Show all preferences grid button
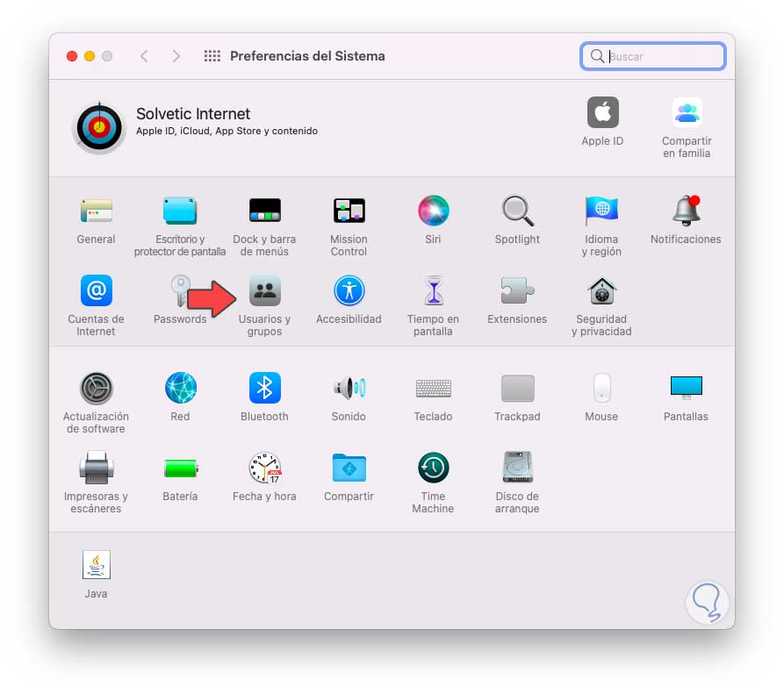The height and width of the screenshot is (694, 784). coord(212,56)
